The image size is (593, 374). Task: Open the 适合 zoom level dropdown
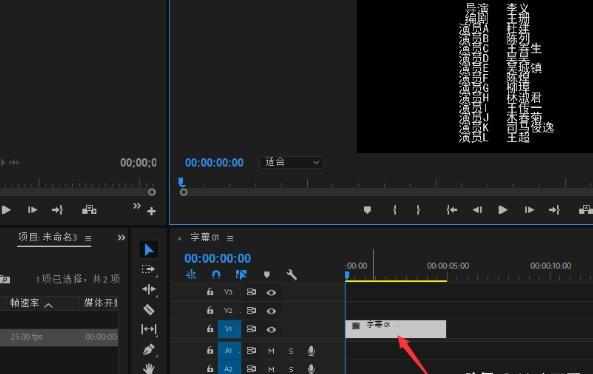[x=291, y=163]
